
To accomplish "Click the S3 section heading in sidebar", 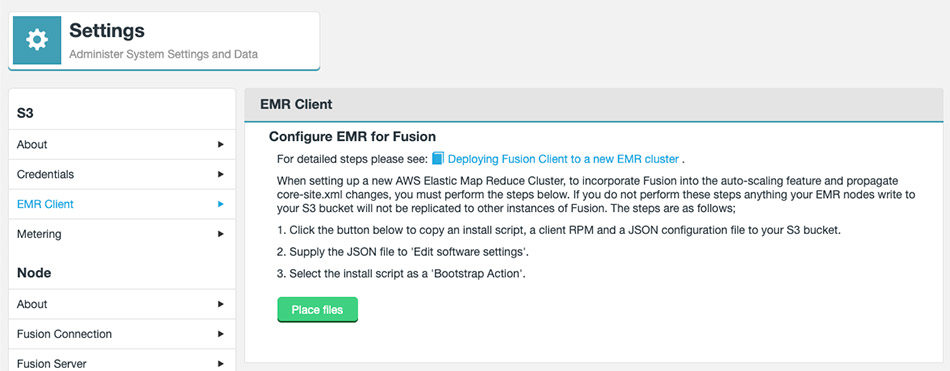I will pos(25,113).
